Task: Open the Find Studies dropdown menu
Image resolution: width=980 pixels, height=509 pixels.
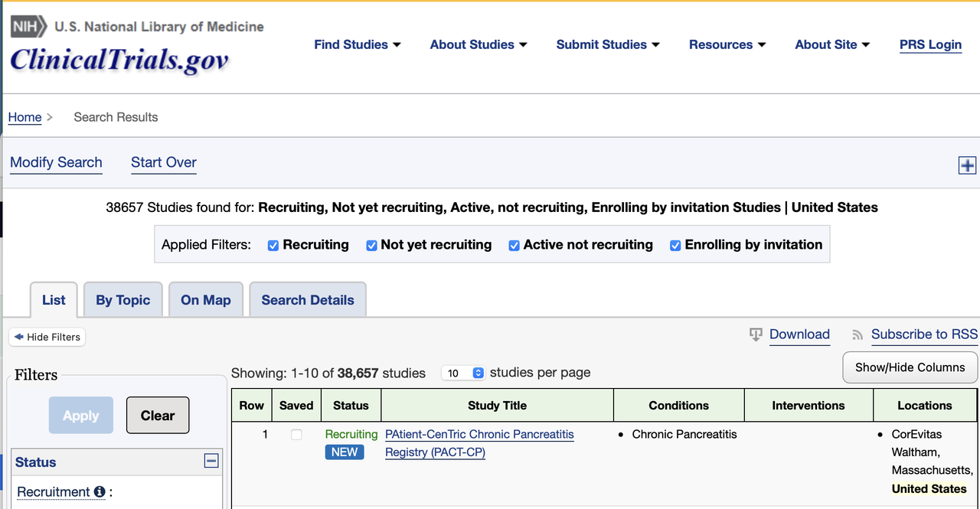Action: pos(357,44)
